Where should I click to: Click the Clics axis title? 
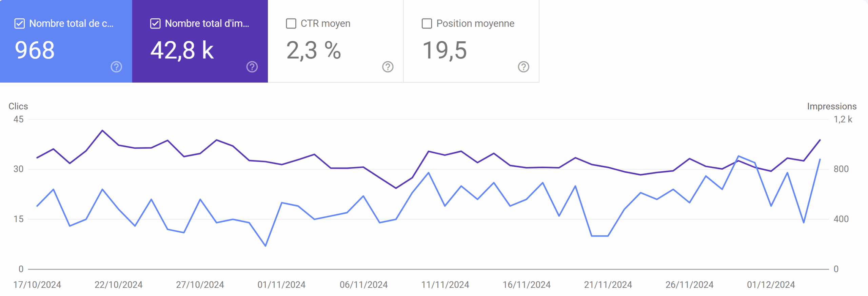(18, 106)
